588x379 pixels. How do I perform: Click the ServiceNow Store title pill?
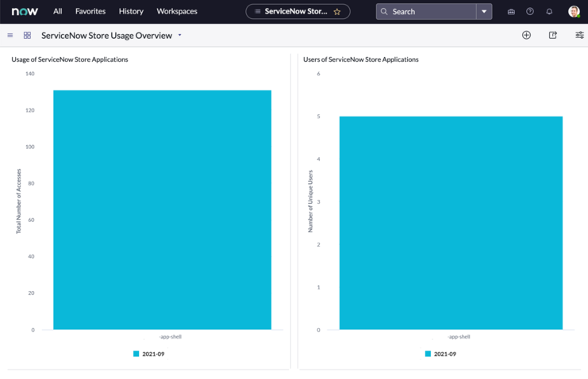tap(298, 12)
